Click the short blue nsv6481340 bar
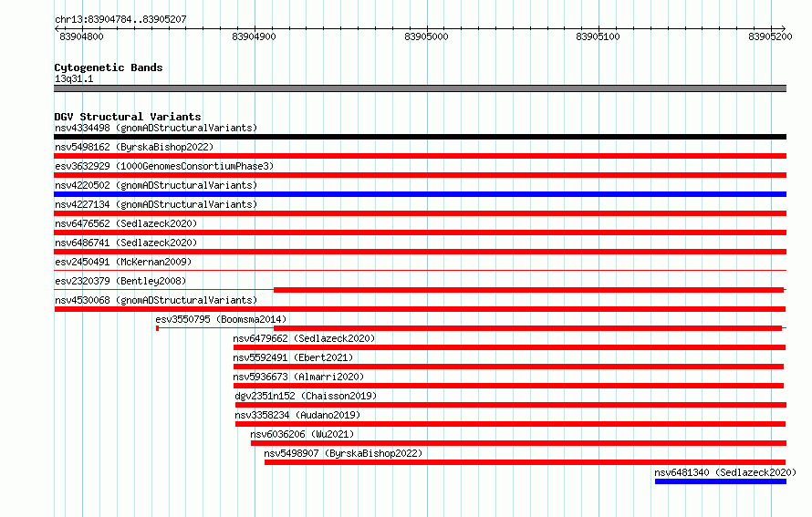 pyautogui.click(x=721, y=481)
